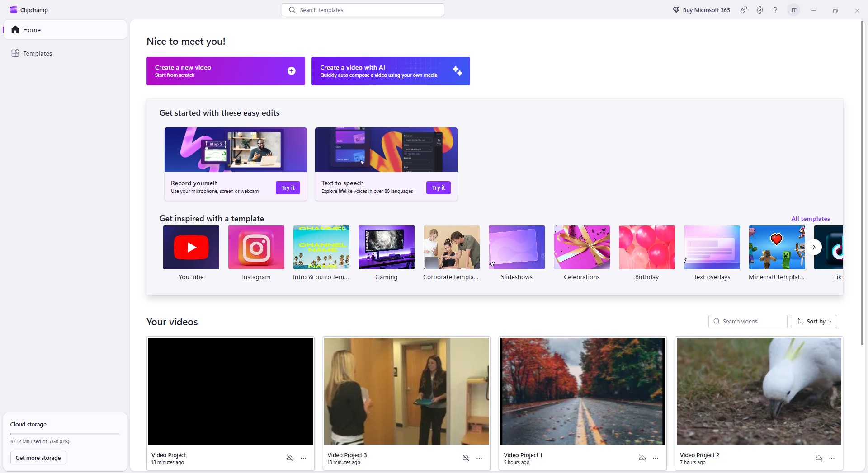Image resolution: width=868 pixels, height=473 pixels.
Task: Open the YouTube template thumbnail
Action: point(191,247)
